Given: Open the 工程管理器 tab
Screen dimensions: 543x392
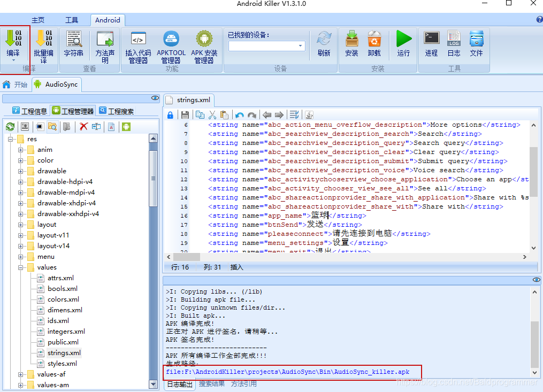Looking at the screenshot, I should (73, 111).
